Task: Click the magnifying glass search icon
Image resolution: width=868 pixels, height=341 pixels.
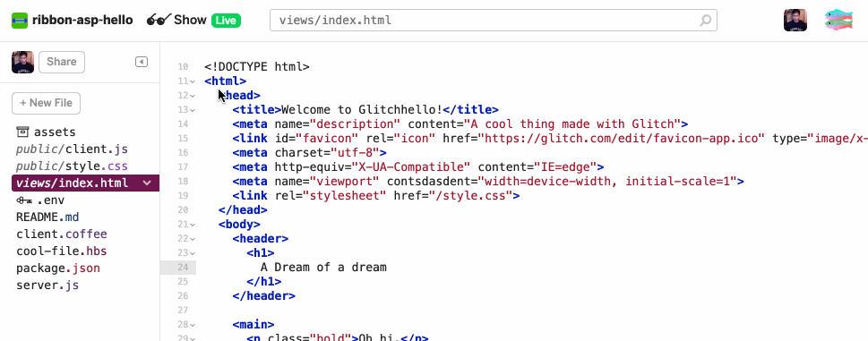Action: [x=705, y=21]
